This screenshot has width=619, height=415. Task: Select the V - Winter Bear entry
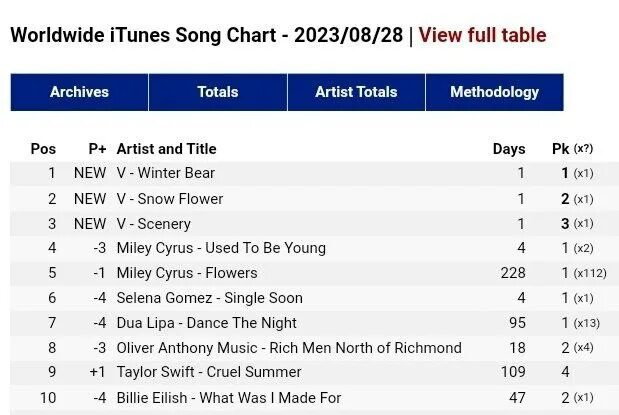tap(165, 173)
